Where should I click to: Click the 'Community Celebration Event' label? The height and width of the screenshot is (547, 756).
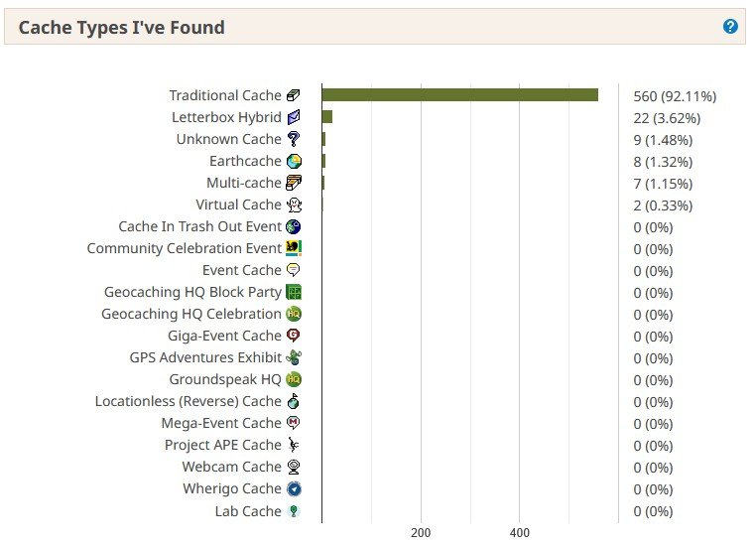tap(185, 248)
